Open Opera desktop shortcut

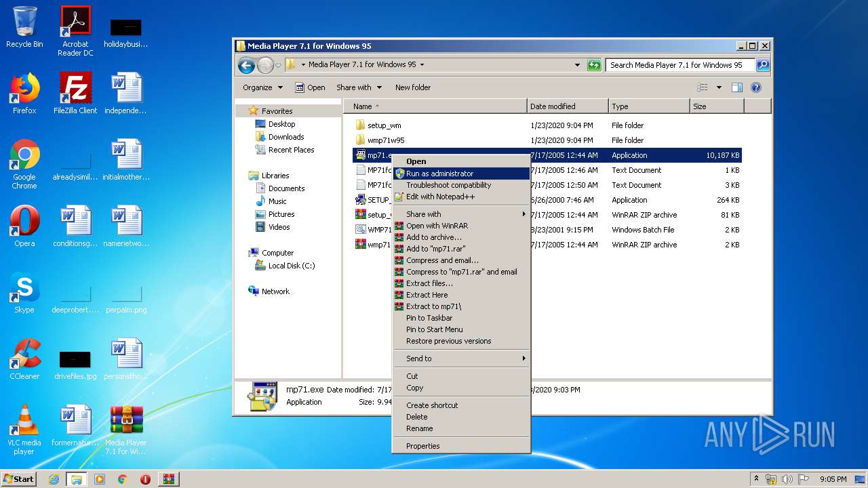point(24,226)
